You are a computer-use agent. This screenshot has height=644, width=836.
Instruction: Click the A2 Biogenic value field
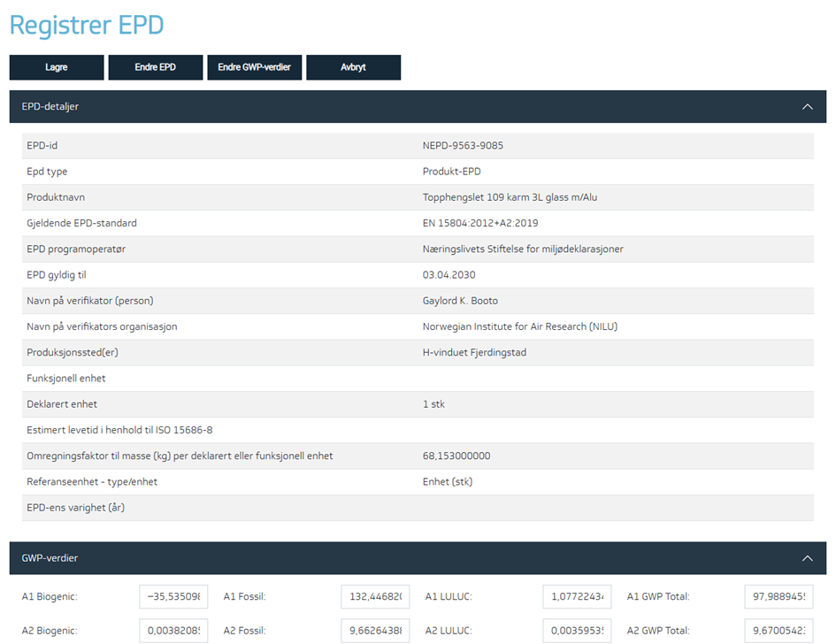coord(173,631)
